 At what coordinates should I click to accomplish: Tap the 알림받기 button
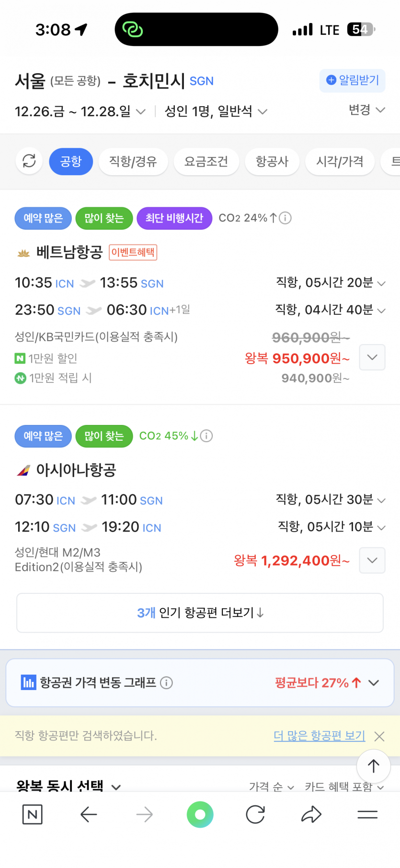[x=353, y=80]
